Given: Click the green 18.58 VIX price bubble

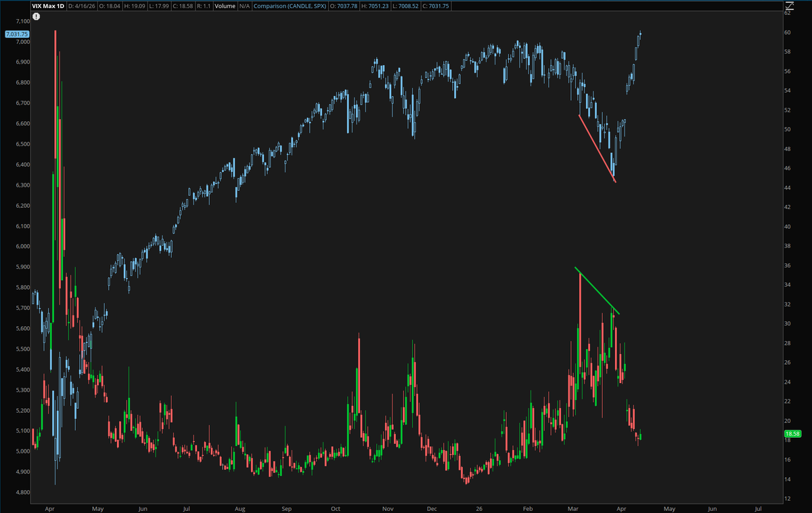Looking at the screenshot, I should coord(792,433).
